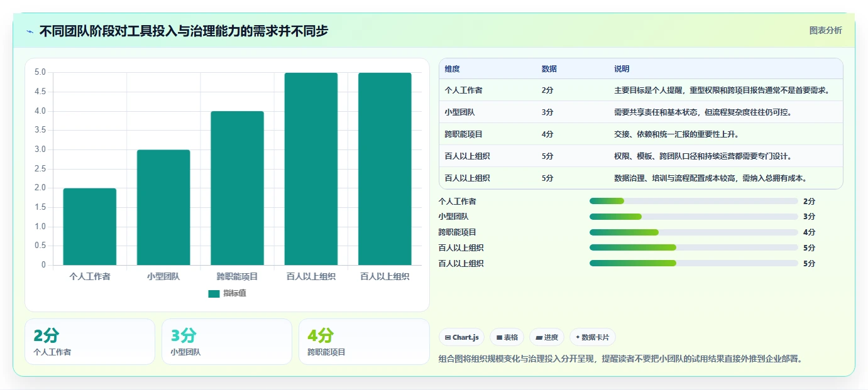Click the 2分 value beside the progress bar
Screen dimensions: 868x390
pos(809,202)
